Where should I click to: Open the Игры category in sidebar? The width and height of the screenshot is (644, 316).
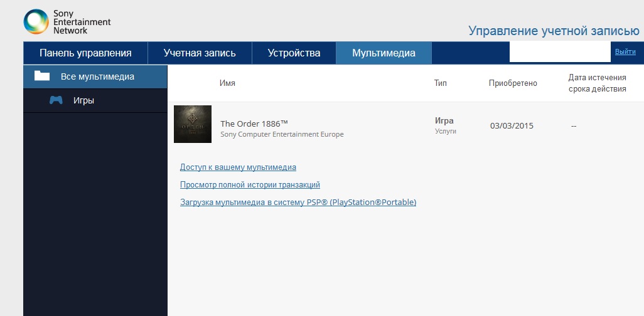pos(95,100)
